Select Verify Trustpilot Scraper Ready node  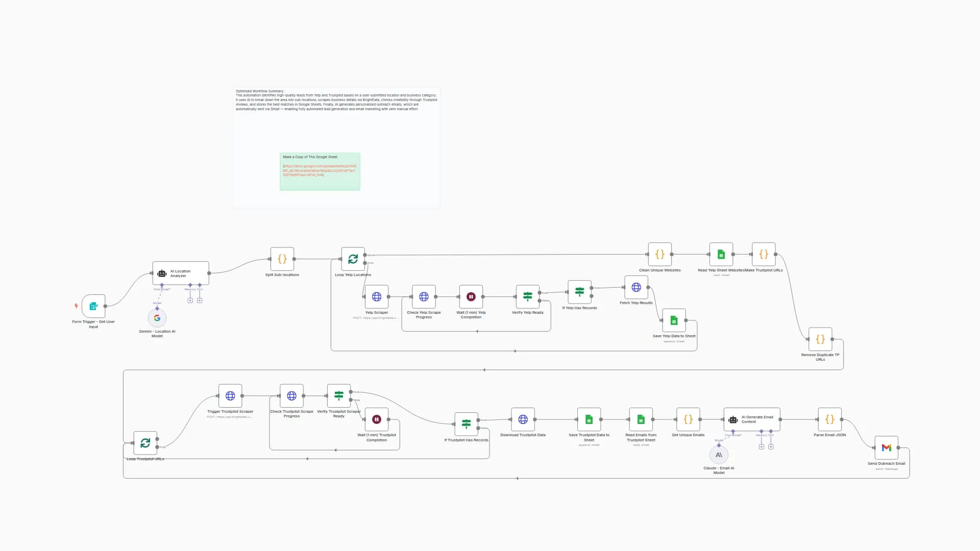[x=339, y=396]
